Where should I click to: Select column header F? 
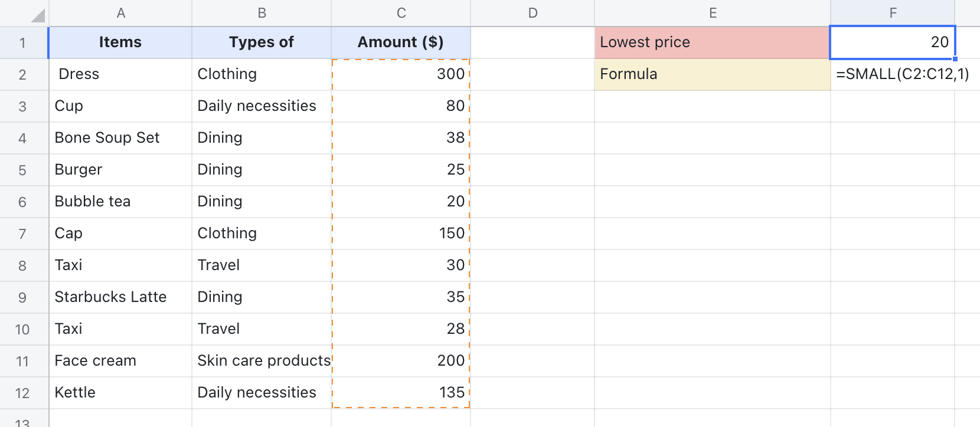click(x=892, y=12)
